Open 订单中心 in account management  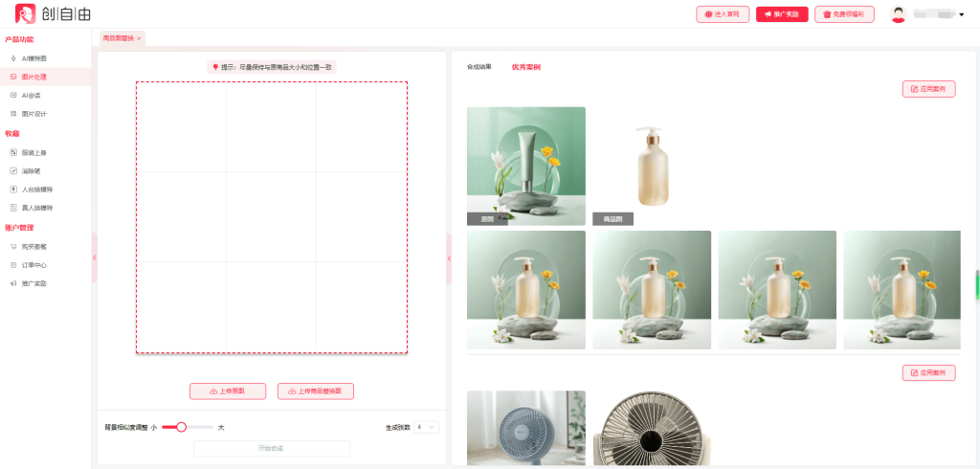point(33,265)
